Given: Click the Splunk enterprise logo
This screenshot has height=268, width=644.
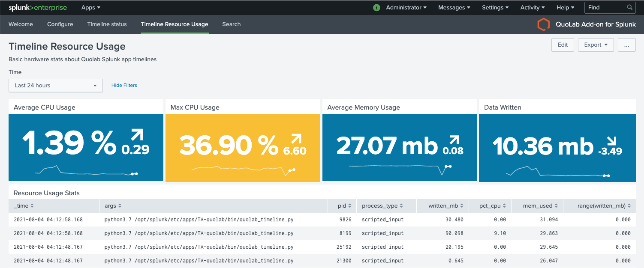Looking at the screenshot, I should 37,7.
